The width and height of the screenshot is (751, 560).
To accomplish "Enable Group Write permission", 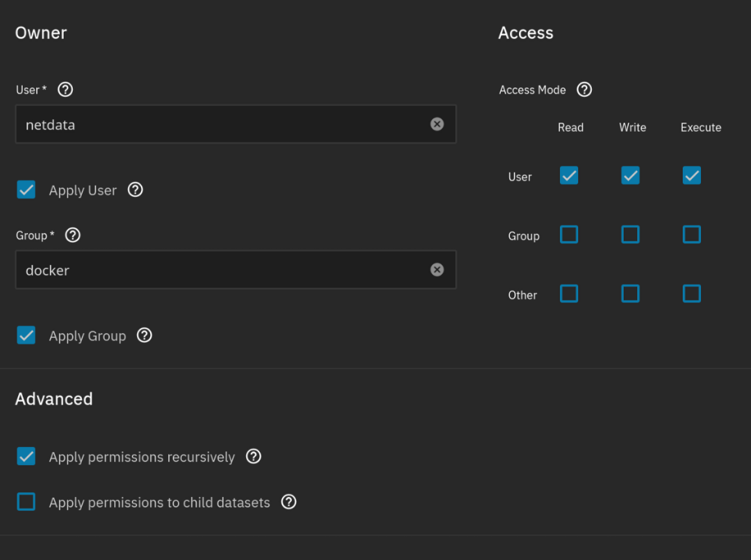I will click(x=630, y=235).
